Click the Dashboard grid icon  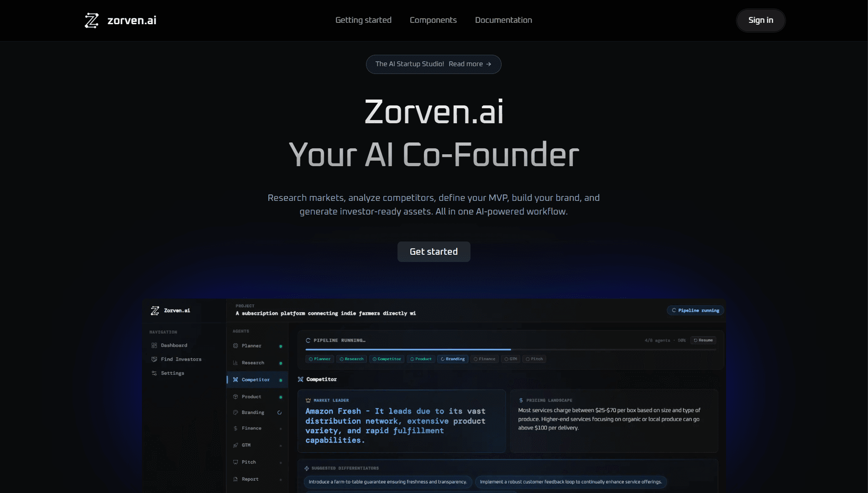pos(154,346)
